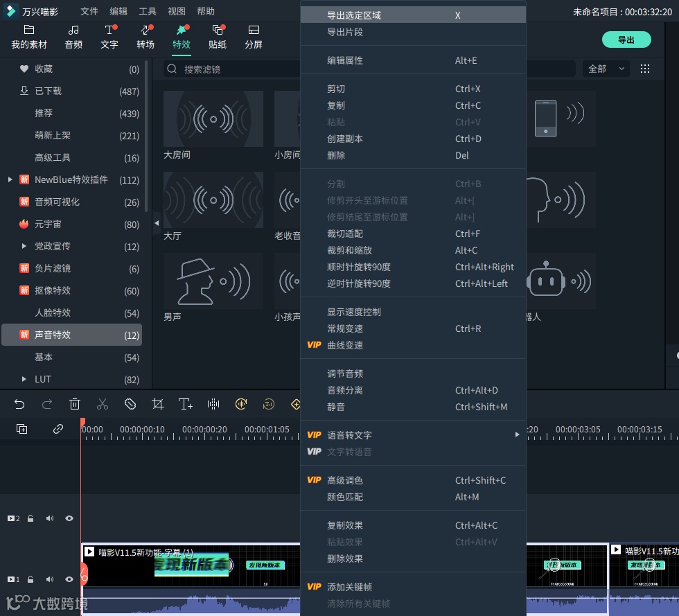679x616 pixels.
Task: Open the 我的素材 media tab
Action: coord(29,37)
